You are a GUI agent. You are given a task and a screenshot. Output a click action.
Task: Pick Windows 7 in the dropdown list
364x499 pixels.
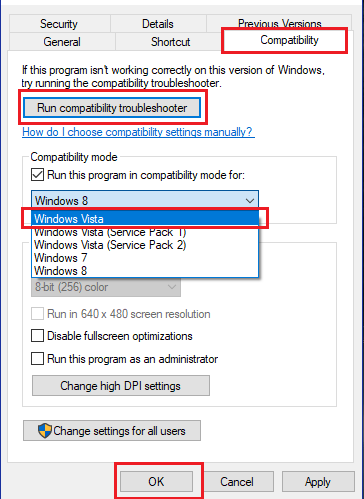point(145,258)
